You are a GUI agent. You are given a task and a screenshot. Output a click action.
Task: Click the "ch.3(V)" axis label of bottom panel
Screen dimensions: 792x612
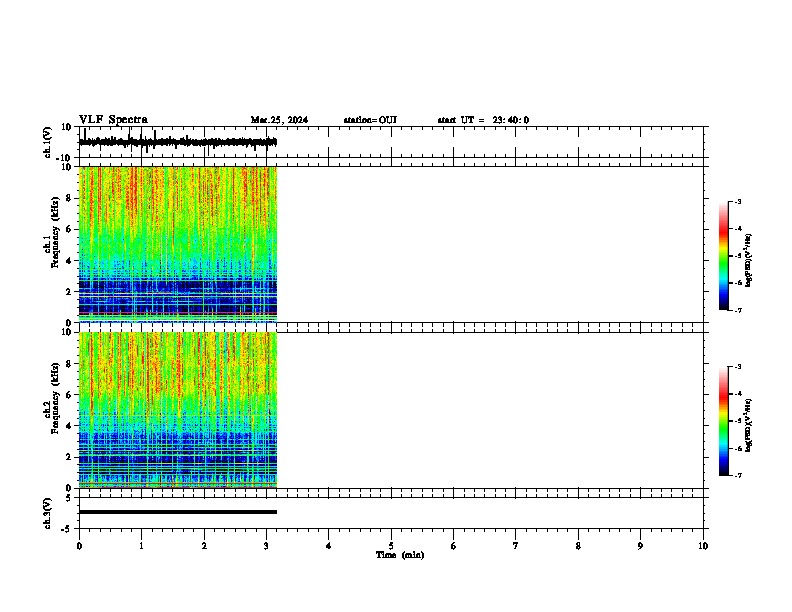[x=48, y=513]
